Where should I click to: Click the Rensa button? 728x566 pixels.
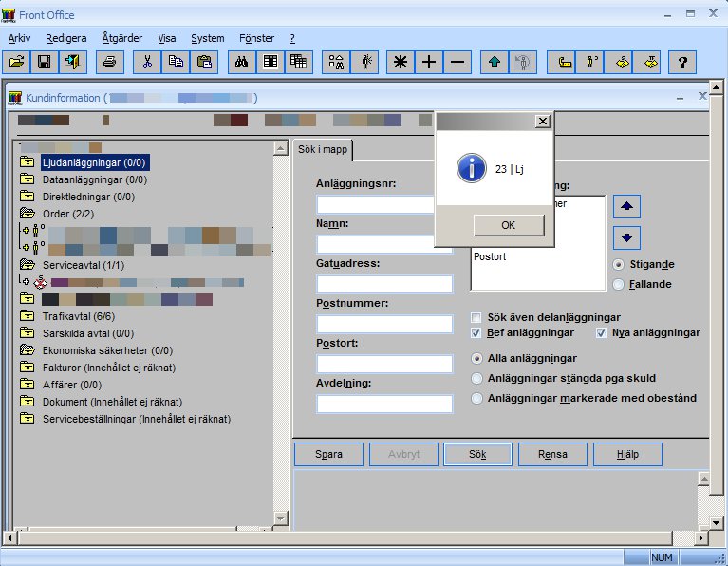point(552,455)
